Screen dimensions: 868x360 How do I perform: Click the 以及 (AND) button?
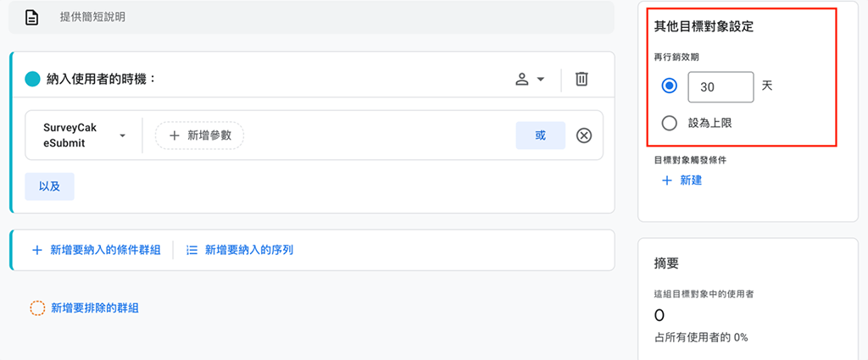coord(50,186)
